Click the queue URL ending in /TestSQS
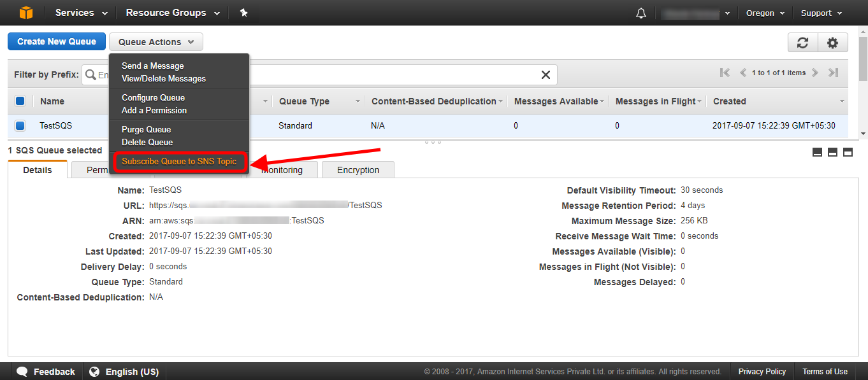This screenshot has height=380, width=868. tap(266, 206)
